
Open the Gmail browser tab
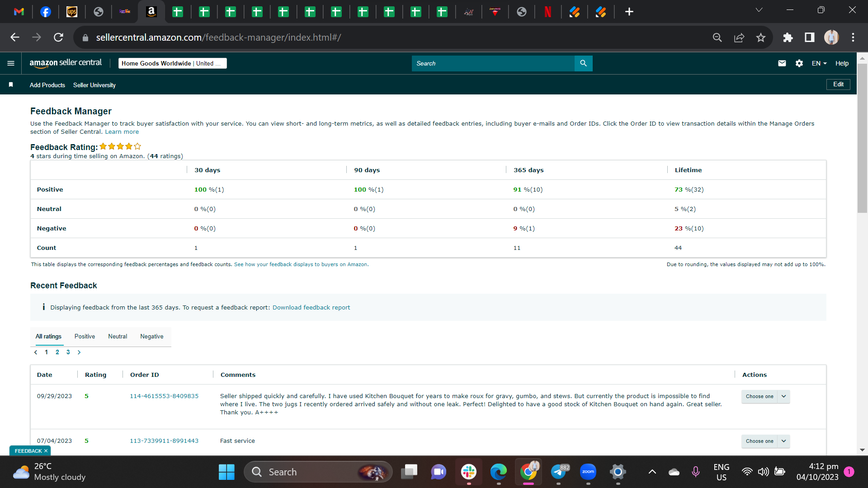[x=19, y=12]
